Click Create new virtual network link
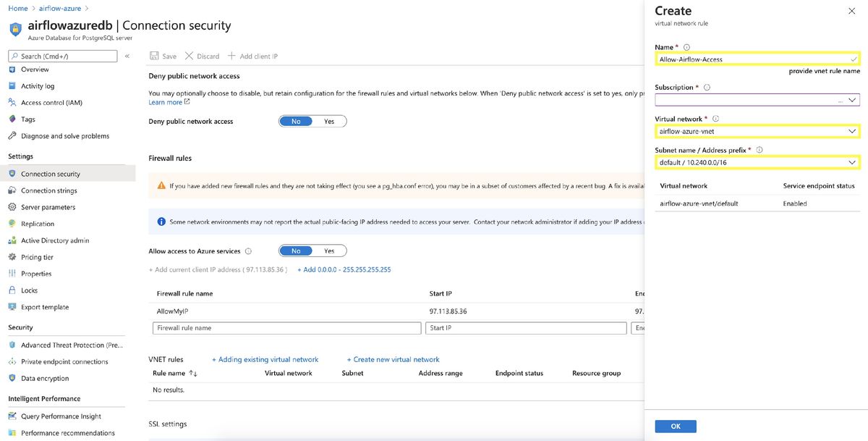Image resolution: width=868 pixels, height=441 pixels. [x=393, y=359]
